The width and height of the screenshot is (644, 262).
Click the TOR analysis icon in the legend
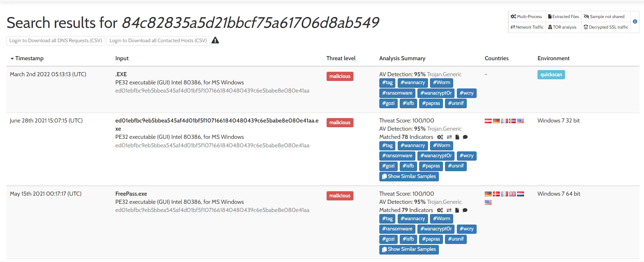tap(550, 27)
